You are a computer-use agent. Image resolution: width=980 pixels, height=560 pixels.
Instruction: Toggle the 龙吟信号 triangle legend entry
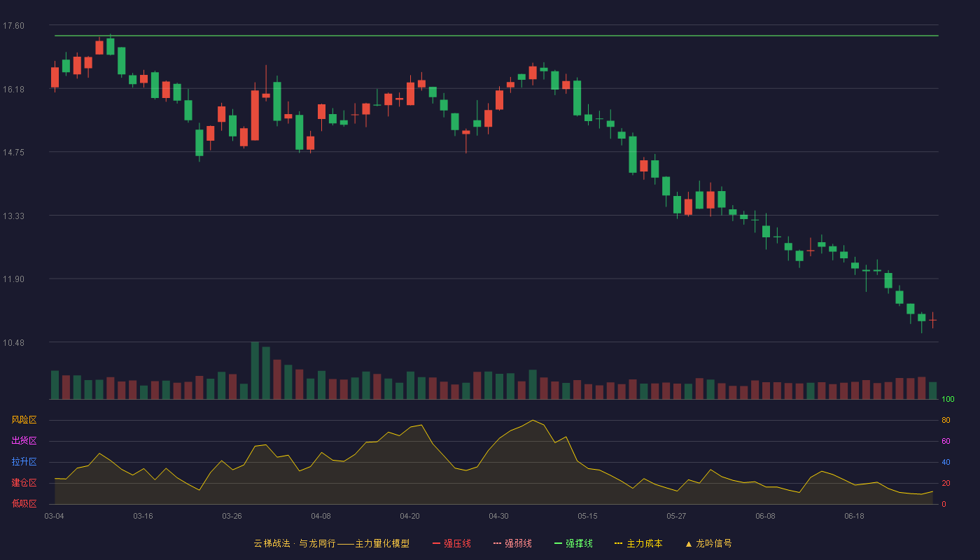click(708, 543)
